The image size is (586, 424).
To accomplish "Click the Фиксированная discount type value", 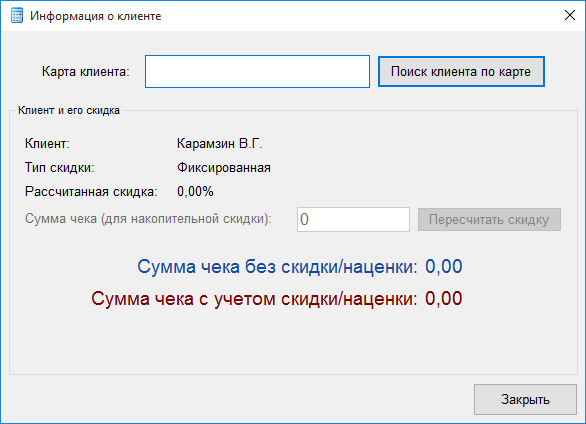I will click(x=224, y=168).
